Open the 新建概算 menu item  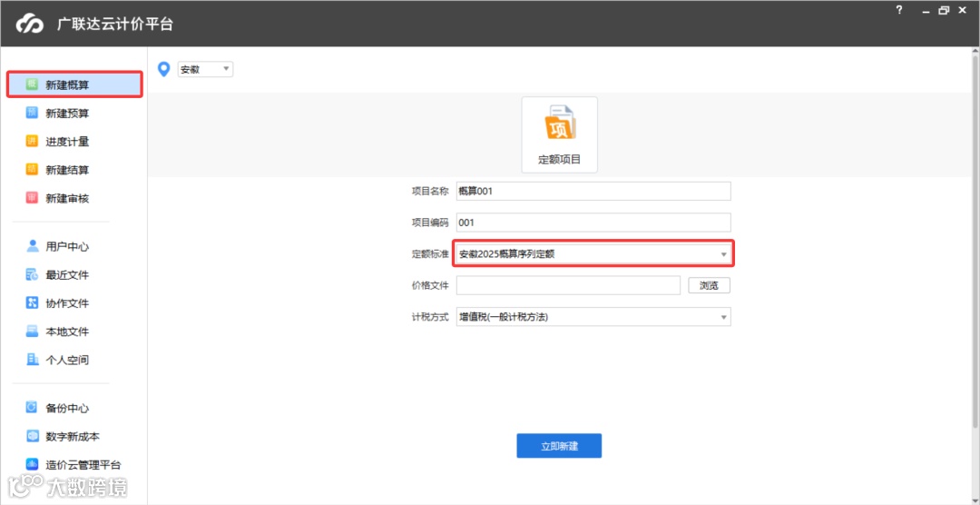[x=75, y=84]
